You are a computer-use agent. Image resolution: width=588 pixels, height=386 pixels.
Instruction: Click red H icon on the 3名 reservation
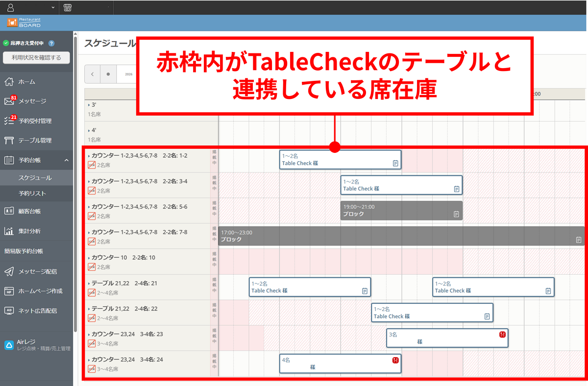coord(502,335)
